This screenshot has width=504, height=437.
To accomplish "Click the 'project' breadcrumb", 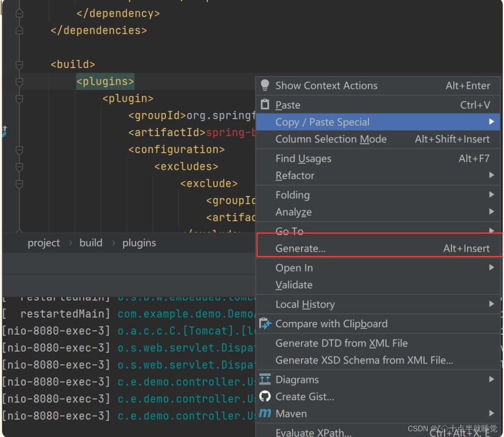I will (44, 243).
